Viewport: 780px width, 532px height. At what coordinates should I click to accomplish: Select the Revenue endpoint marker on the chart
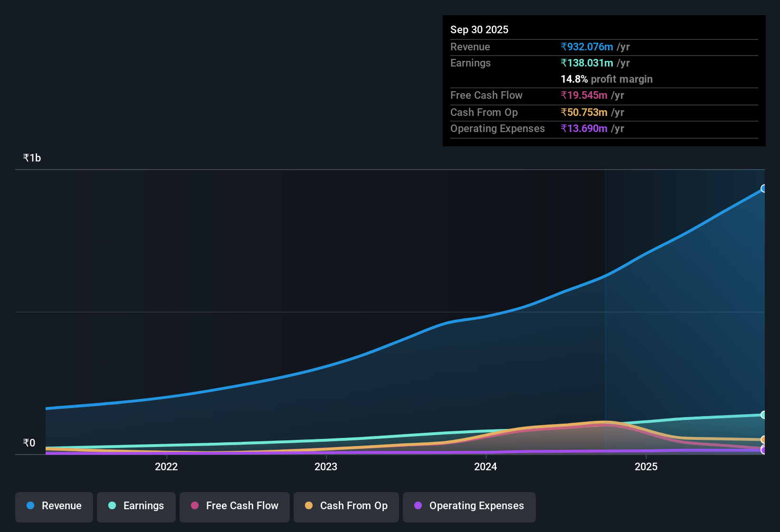coord(764,189)
